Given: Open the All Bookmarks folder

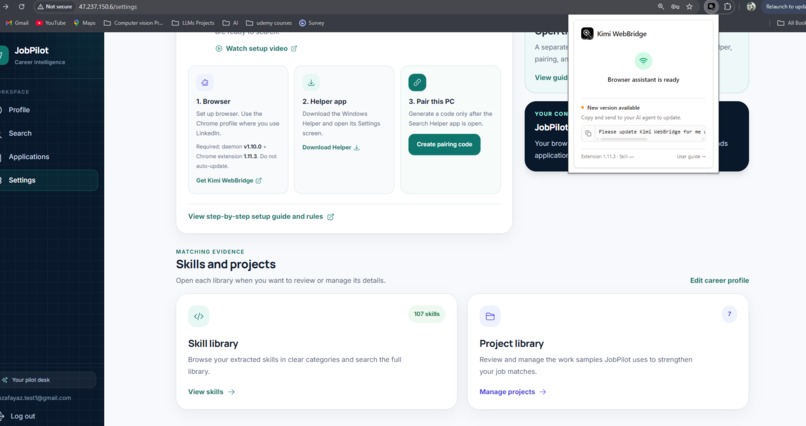Looking at the screenshot, I should [x=792, y=23].
